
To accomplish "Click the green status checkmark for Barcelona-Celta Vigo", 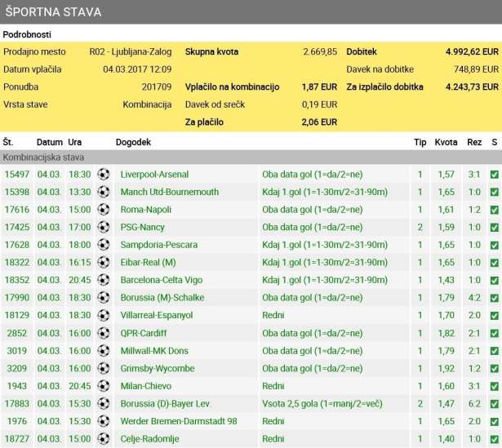I will click(x=495, y=280).
